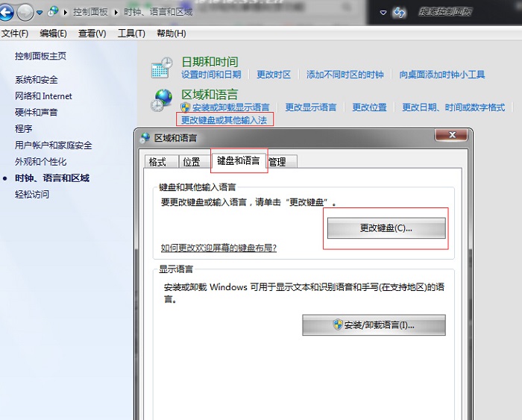Open the address bar history dropdown

tap(383, 13)
